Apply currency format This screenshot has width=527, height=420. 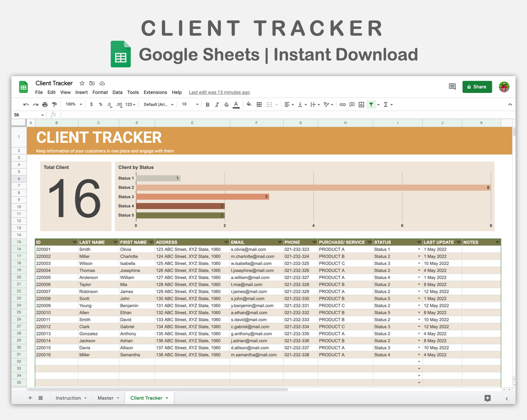pos(91,104)
